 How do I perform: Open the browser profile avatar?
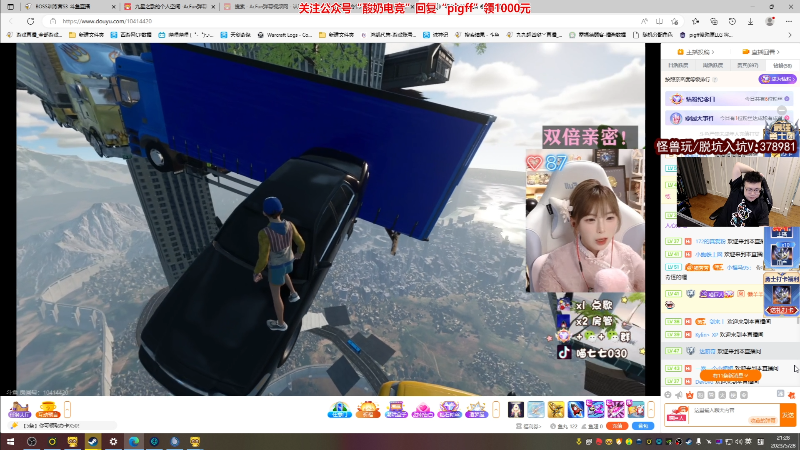click(769, 21)
